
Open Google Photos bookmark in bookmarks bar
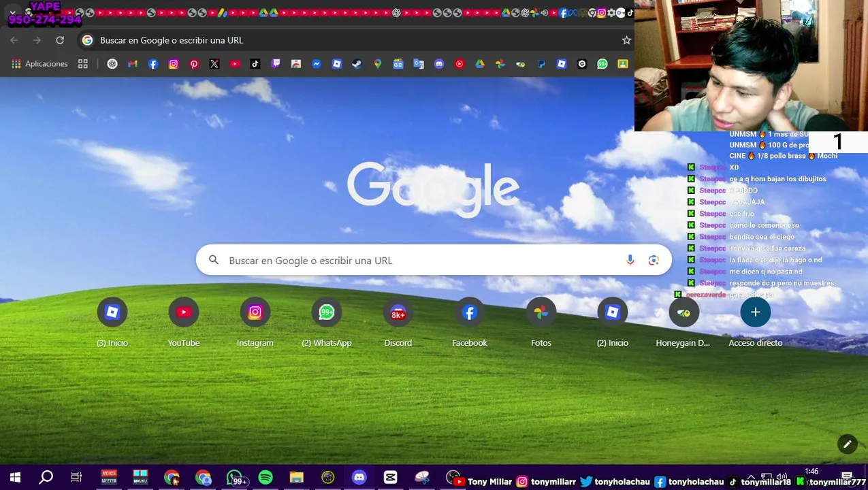pyautogui.click(x=500, y=64)
